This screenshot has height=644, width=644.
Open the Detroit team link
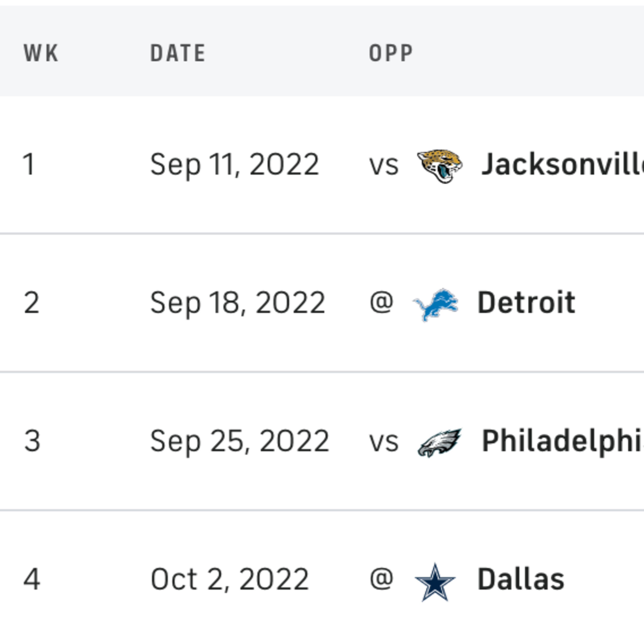pos(526,303)
